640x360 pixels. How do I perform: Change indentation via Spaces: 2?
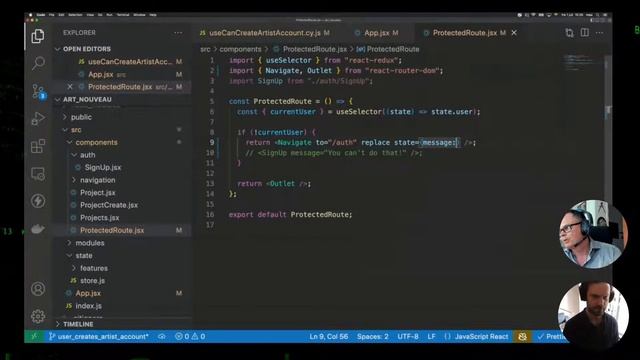(x=373, y=336)
